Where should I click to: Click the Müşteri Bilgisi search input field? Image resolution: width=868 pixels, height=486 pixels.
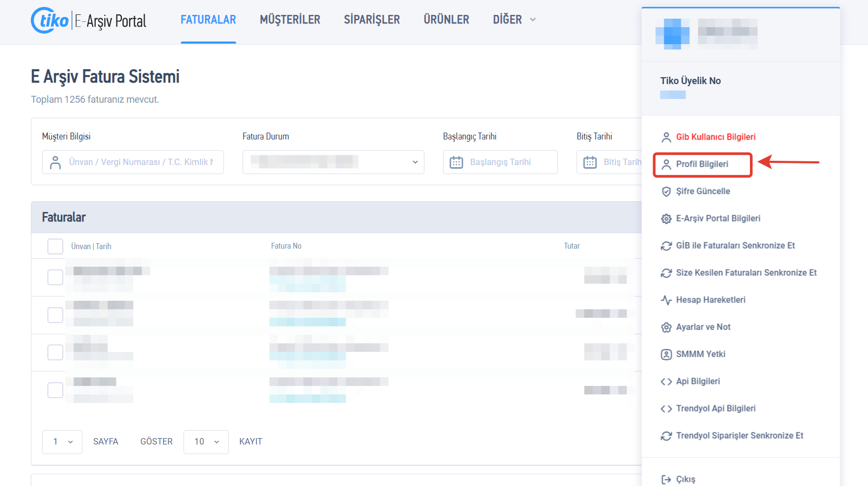133,162
